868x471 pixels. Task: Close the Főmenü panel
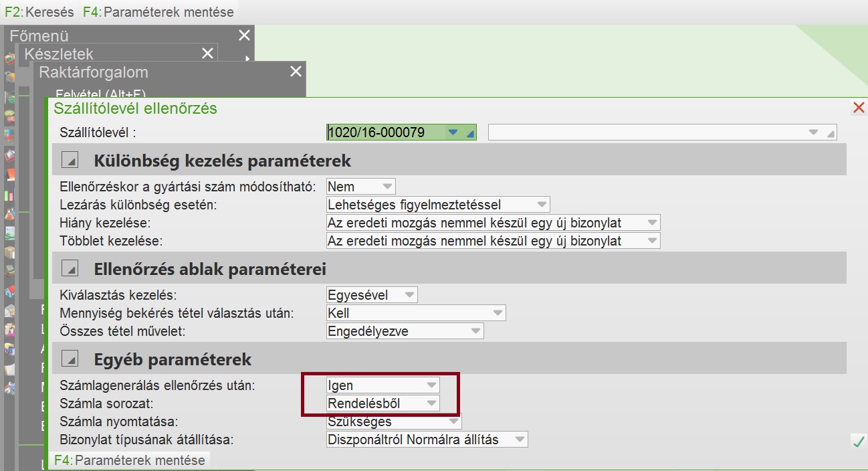point(244,35)
